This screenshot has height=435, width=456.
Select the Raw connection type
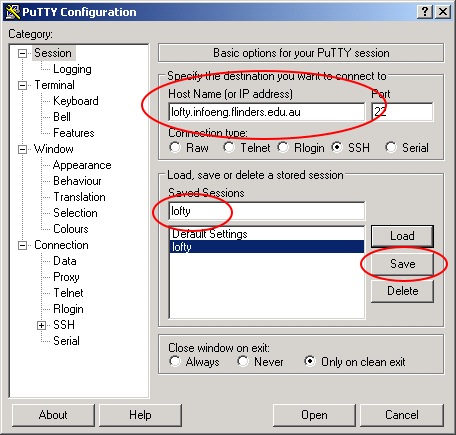coord(175,147)
